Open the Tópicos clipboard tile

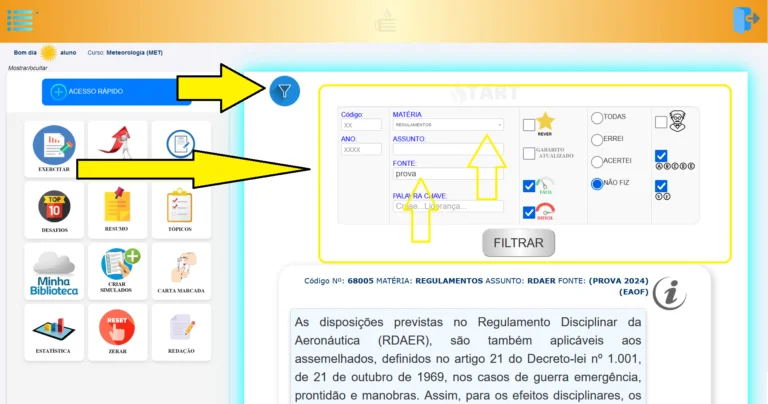180,211
